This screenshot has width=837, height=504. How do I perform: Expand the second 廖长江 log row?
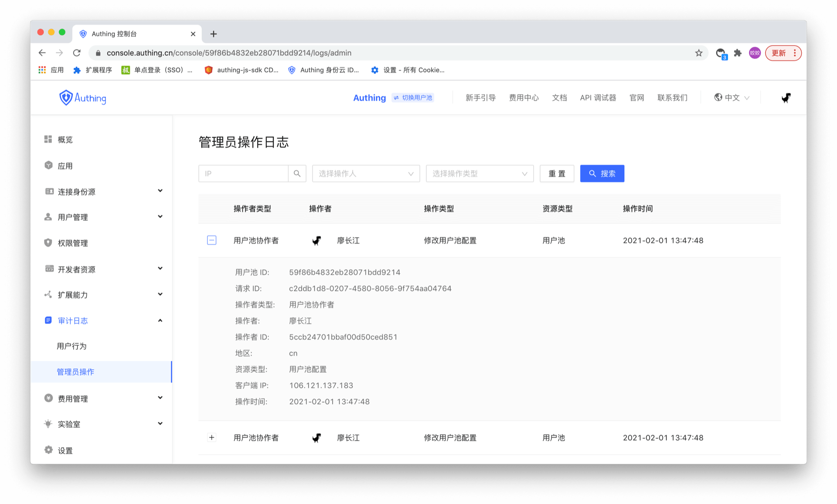(x=212, y=437)
